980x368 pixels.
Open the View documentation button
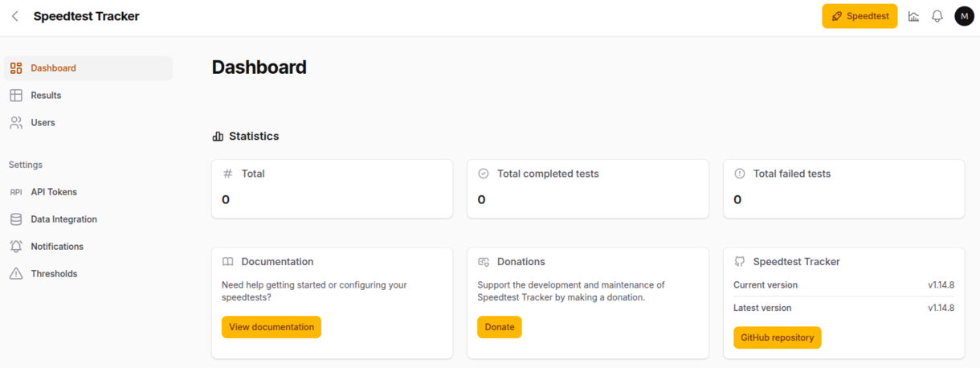(x=272, y=327)
